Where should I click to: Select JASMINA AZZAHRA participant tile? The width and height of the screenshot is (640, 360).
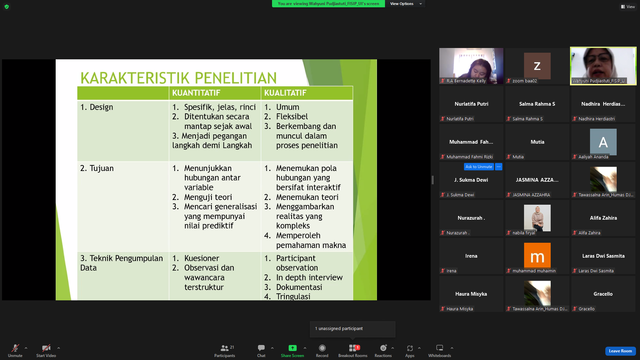537,180
